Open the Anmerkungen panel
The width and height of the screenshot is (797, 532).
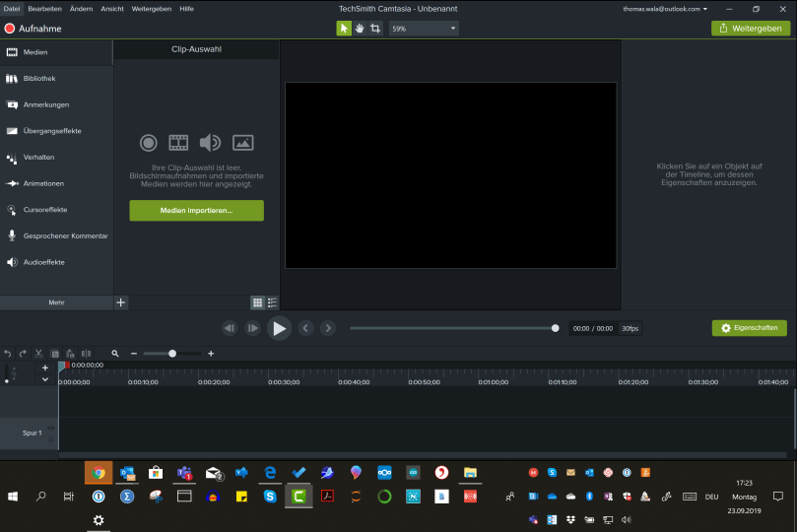[x=56, y=104]
